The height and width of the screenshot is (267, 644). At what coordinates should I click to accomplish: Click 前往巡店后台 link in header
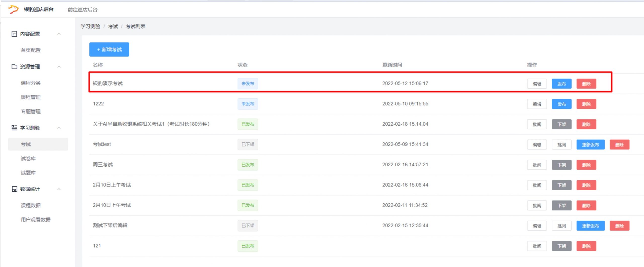[83, 10]
